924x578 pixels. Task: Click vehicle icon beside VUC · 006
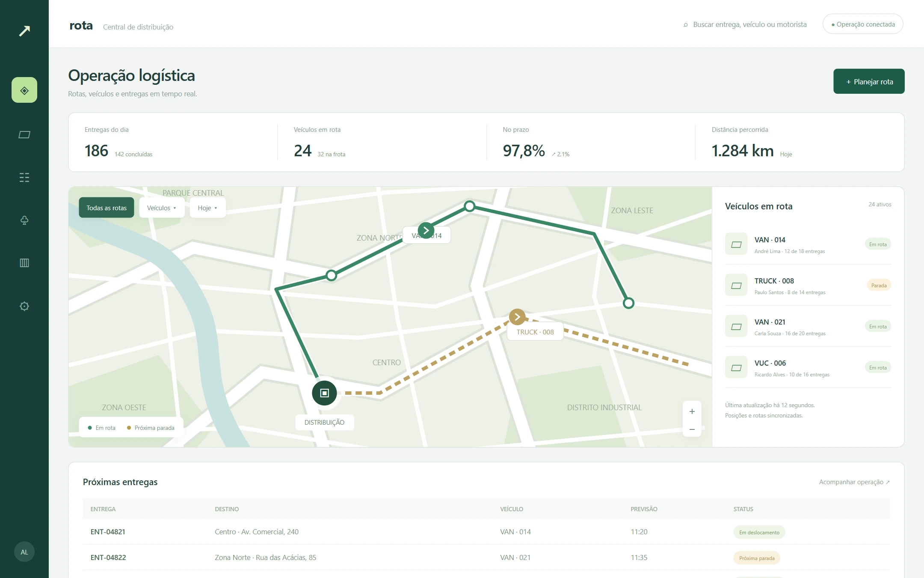tap(736, 367)
